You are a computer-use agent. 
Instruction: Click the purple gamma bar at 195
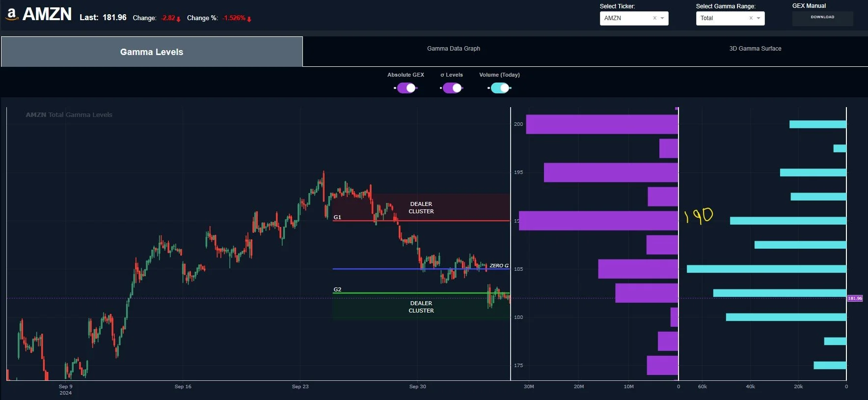pyautogui.click(x=611, y=172)
